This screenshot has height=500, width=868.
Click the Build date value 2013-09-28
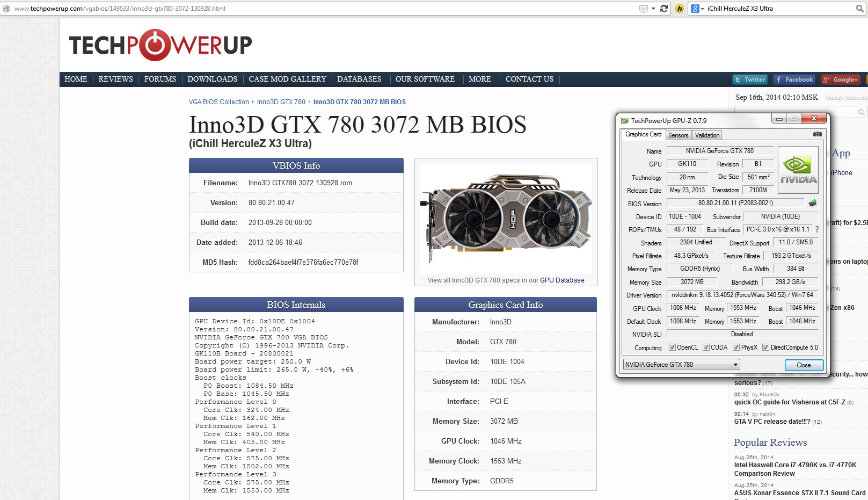(280, 223)
